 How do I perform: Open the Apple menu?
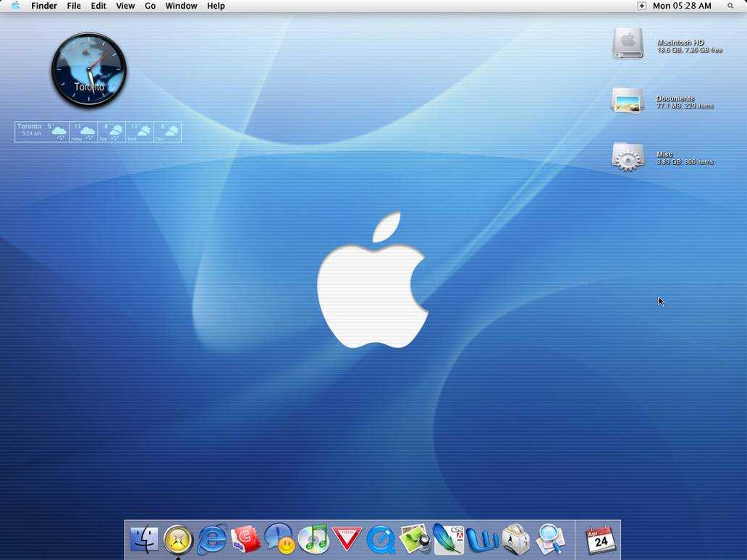point(15,6)
